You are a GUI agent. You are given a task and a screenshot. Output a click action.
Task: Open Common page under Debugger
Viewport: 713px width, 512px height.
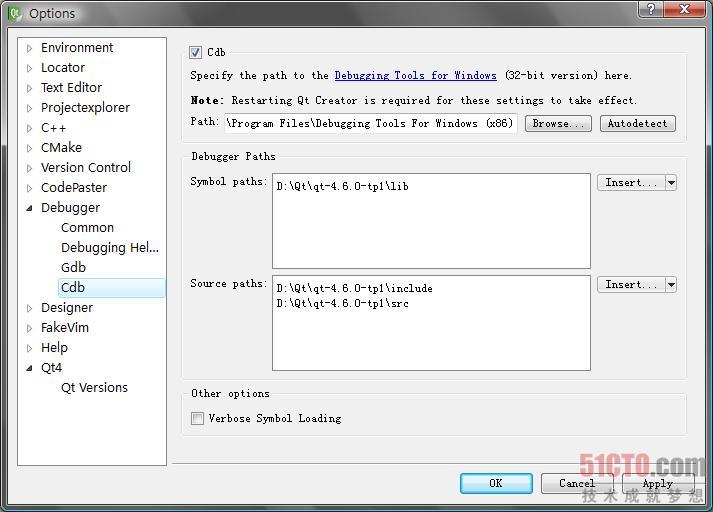point(87,228)
